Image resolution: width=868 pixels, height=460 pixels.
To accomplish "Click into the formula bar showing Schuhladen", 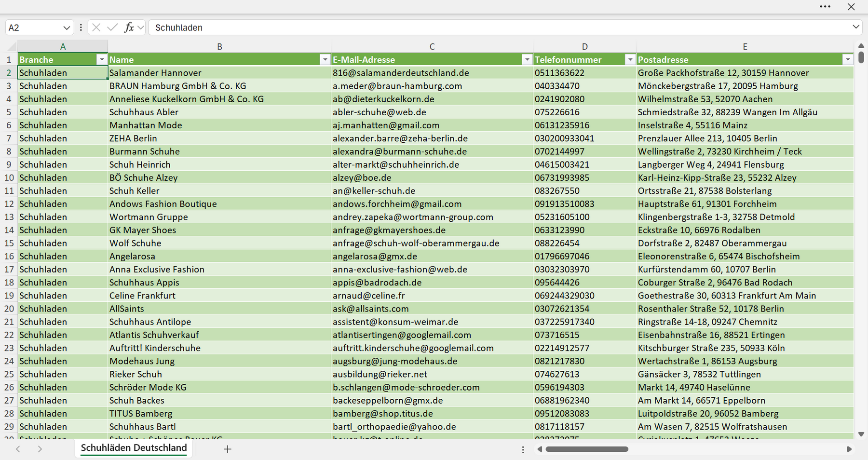I will click(499, 27).
